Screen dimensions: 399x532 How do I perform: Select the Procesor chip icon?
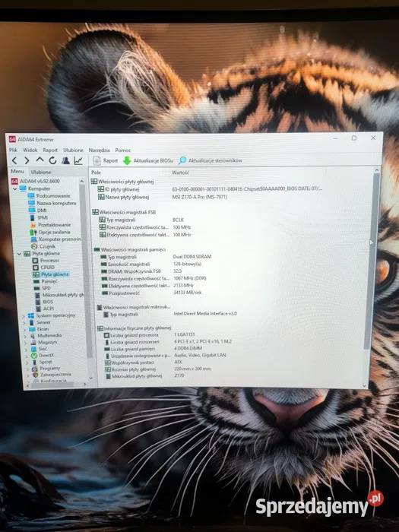[x=35, y=261]
